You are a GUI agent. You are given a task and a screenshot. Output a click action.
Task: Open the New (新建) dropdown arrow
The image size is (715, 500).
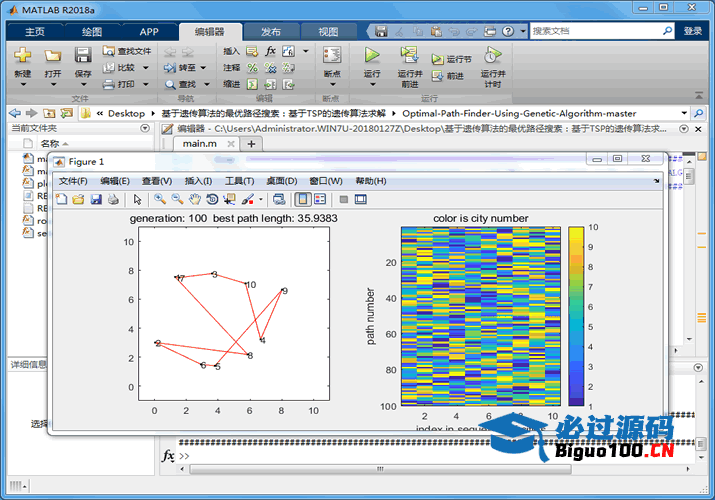click(x=23, y=84)
